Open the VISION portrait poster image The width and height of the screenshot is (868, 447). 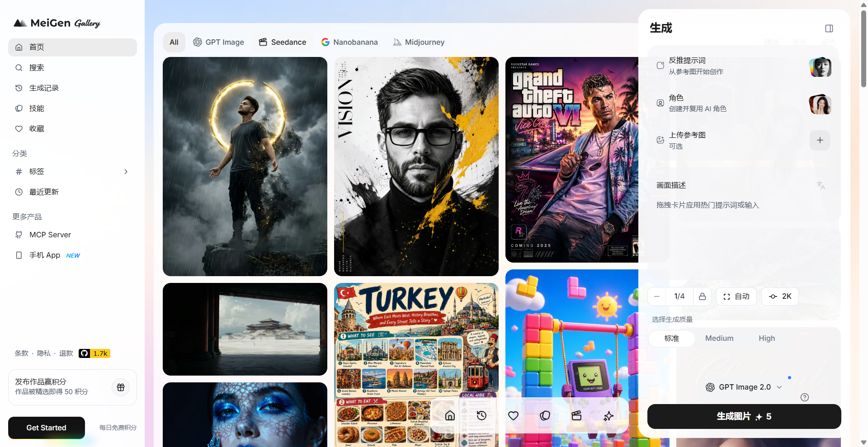click(416, 166)
